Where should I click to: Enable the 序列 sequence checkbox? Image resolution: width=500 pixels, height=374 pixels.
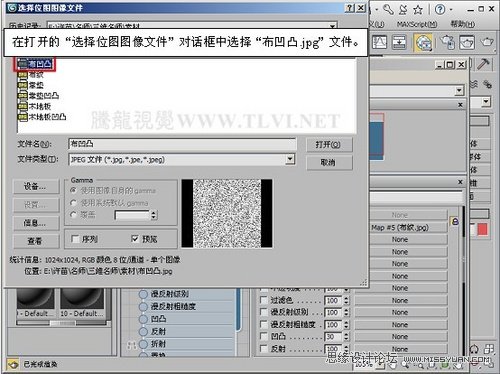(75, 239)
